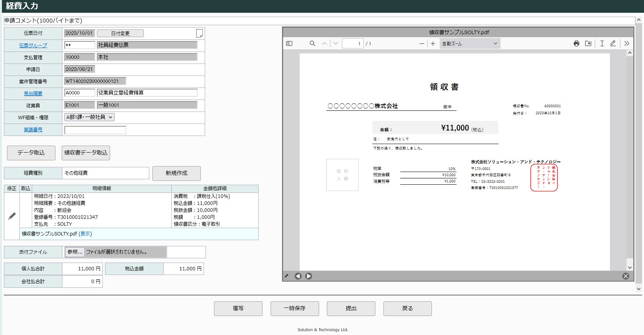The width and height of the screenshot is (644, 335).
Task: Click the 伝票日付 field 2023/10/01
Action: coord(79,33)
